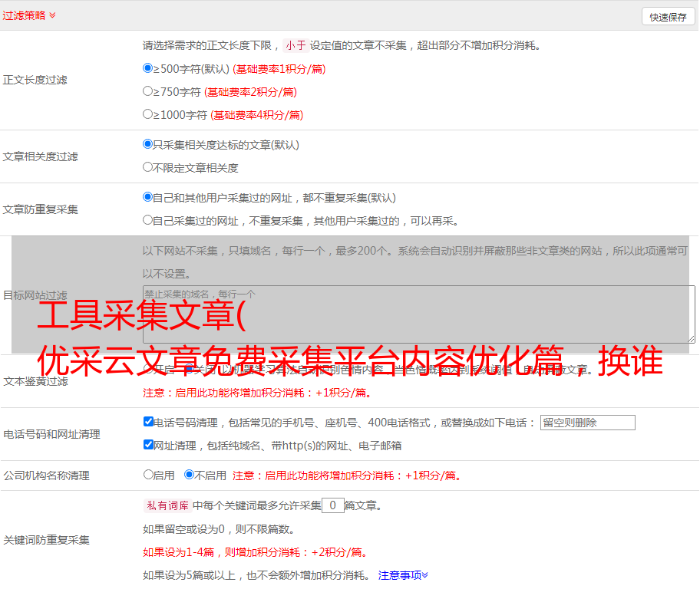This screenshot has width=700, height=589.
Task: Enable 公司机构名称清理 with 启用 radio
Action: (x=148, y=475)
